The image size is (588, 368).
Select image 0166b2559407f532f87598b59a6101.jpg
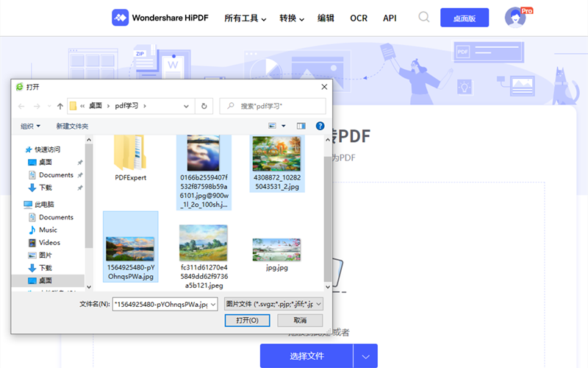204,172
